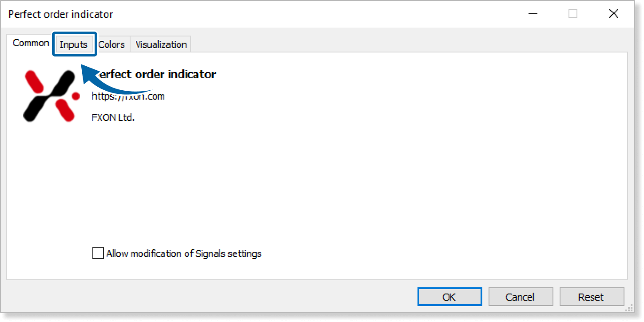Switch to the Inputs tab
Screen dimensions: 644x322
click(x=74, y=44)
